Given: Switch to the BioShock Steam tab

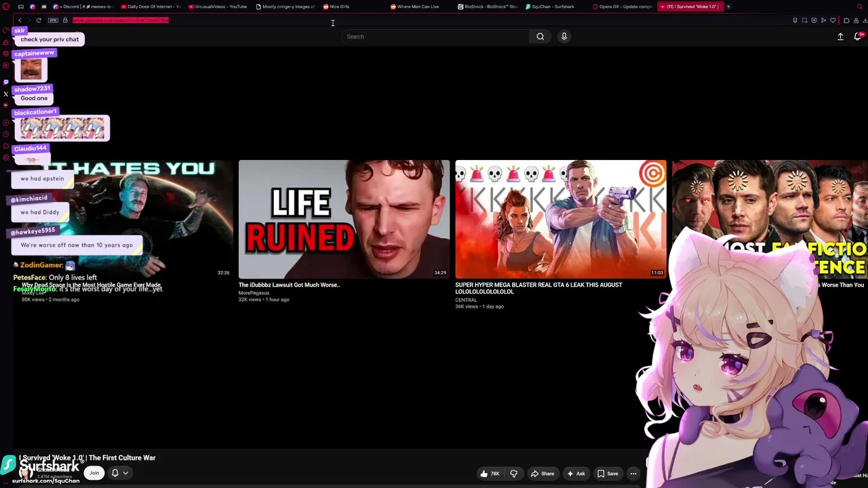Looking at the screenshot, I should click(x=488, y=7).
